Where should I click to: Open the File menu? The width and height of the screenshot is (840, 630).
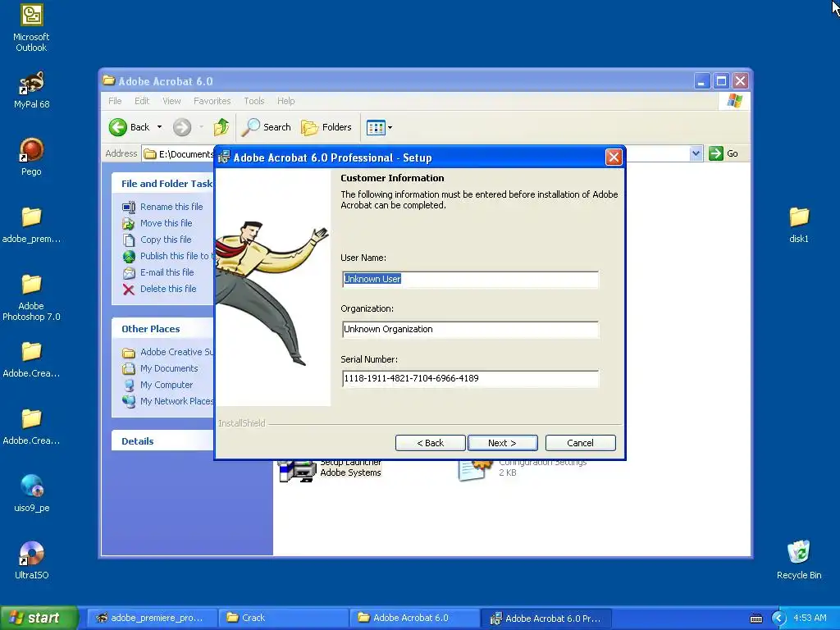coord(115,101)
